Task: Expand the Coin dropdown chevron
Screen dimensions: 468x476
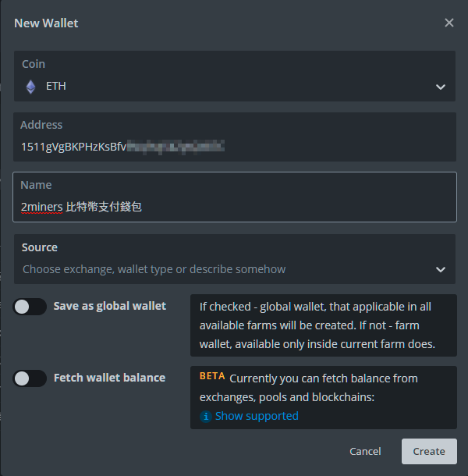Action: click(x=441, y=87)
